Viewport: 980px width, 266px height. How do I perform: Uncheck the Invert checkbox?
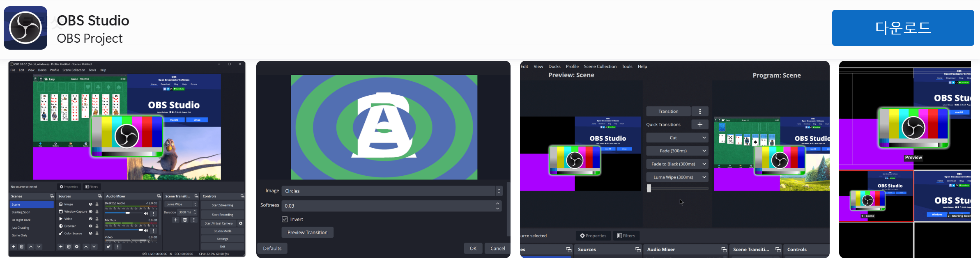285,219
